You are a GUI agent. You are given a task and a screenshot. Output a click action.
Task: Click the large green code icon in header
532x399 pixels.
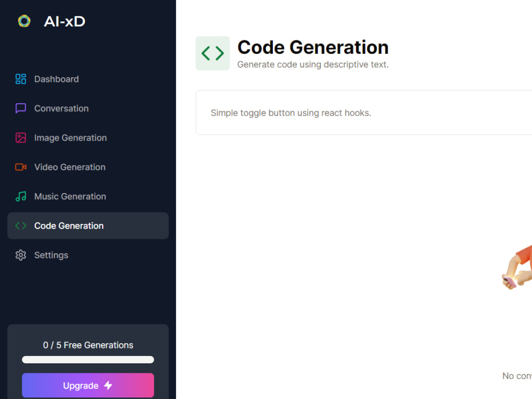[x=213, y=53]
